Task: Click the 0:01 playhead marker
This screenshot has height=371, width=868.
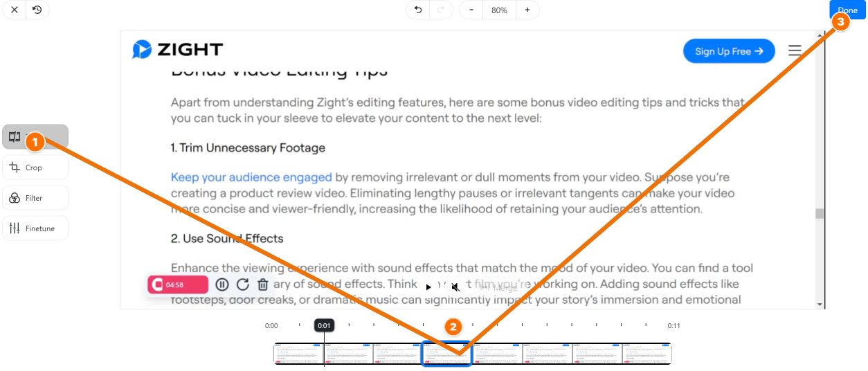Action: [x=324, y=325]
